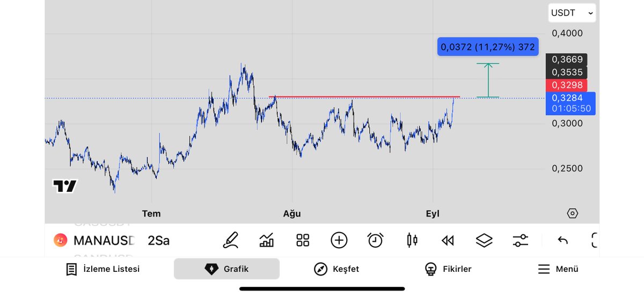The width and height of the screenshot is (644, 297).
Task: Tap the fullscreen bracket icon
Action: click(x=595, y=240)
